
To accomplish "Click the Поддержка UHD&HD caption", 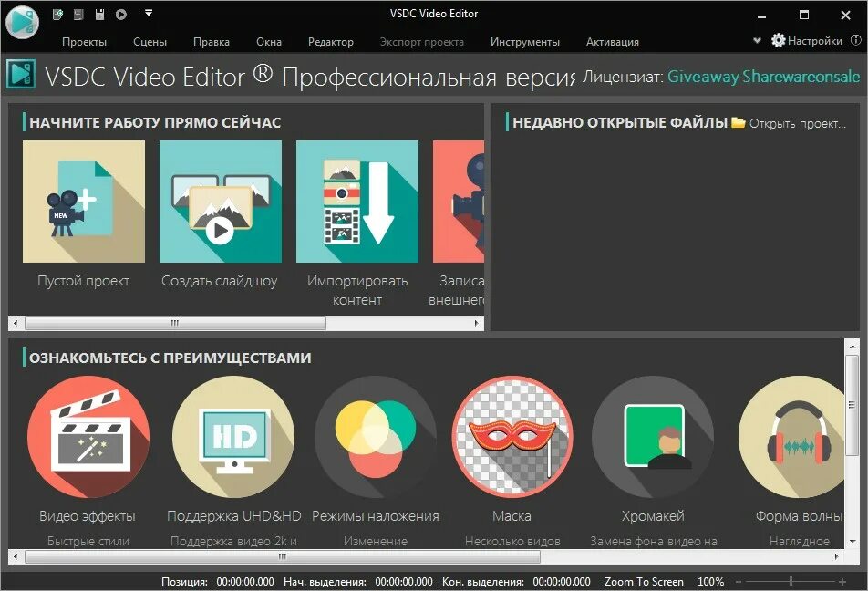I will coord(233,516).
